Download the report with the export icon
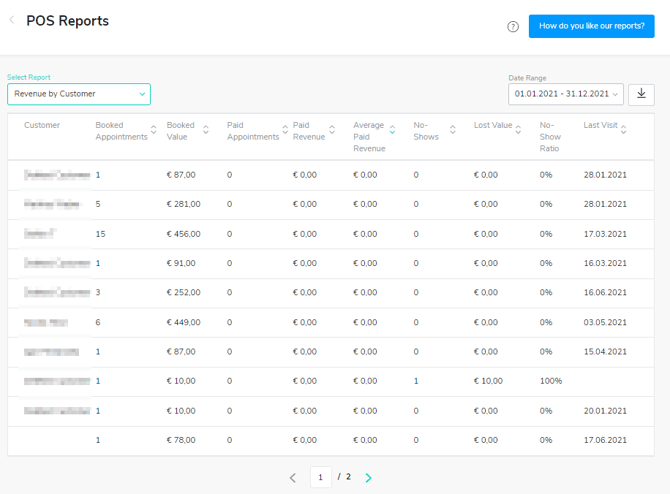This screenshot has height=494, width=670. (641, 94)
